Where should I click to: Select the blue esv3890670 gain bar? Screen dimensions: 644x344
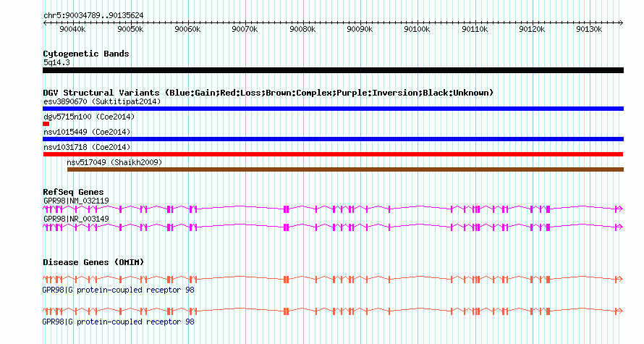tap(333, 109)
